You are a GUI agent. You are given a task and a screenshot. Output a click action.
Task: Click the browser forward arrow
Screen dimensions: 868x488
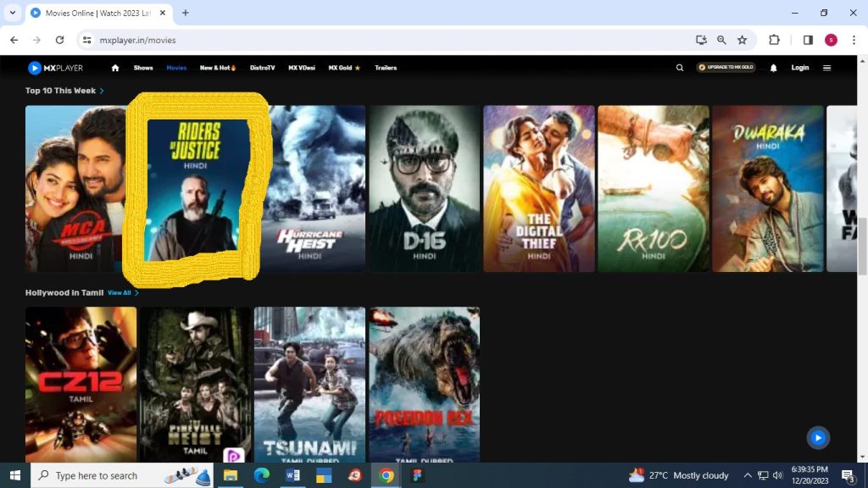(36, 40)
